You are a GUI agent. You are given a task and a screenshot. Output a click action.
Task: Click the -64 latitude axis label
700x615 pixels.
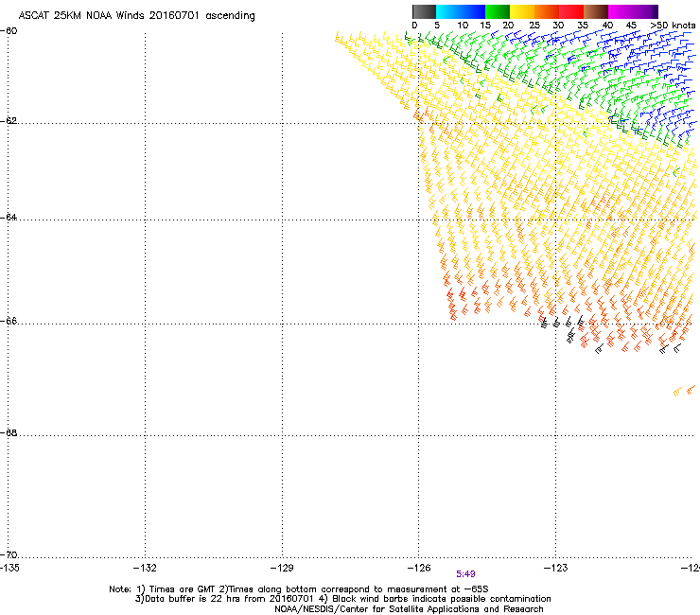point(9,217)
